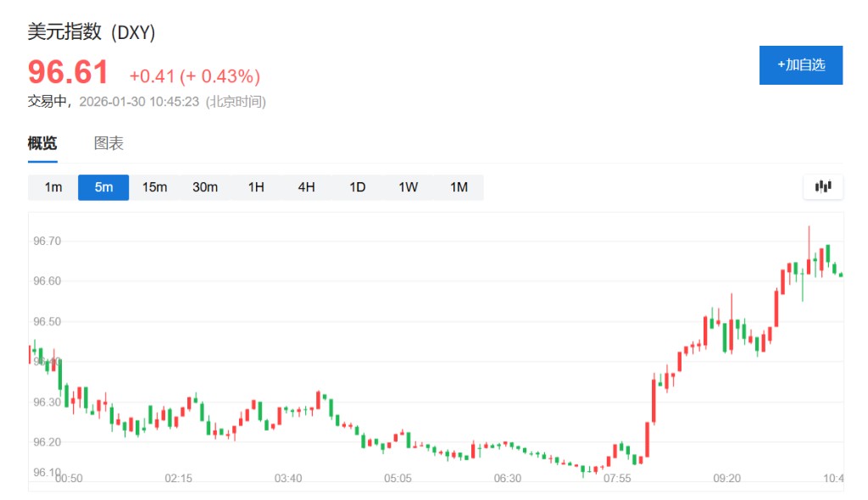This screenshot has height=500, width=868.
Task: Switch to the 30m interval
Action: point(205,187)
